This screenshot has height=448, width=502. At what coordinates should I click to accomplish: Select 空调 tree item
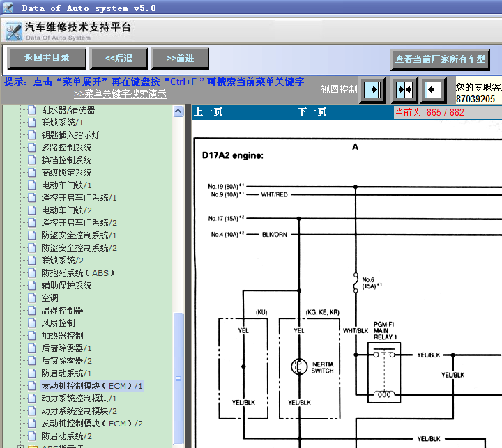click(x=50, y=298)
